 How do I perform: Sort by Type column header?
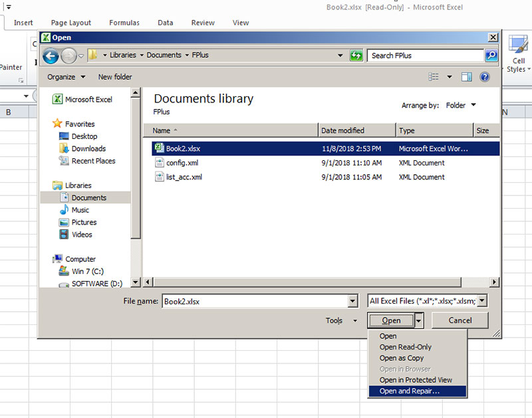pyautogui.click(x=434, y=130)
